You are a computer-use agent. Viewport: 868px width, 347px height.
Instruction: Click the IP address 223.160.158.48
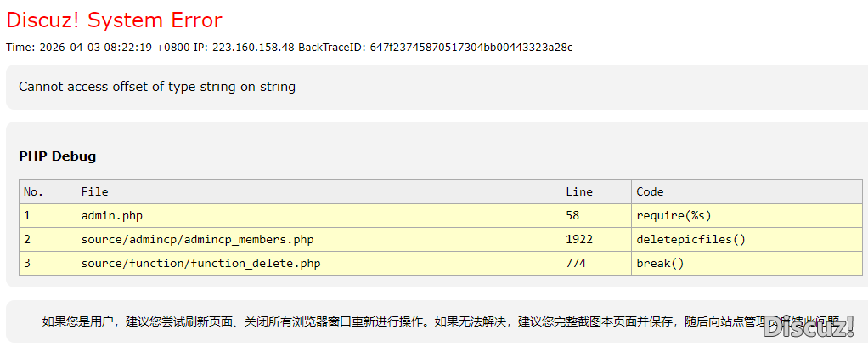coord(254,48)
